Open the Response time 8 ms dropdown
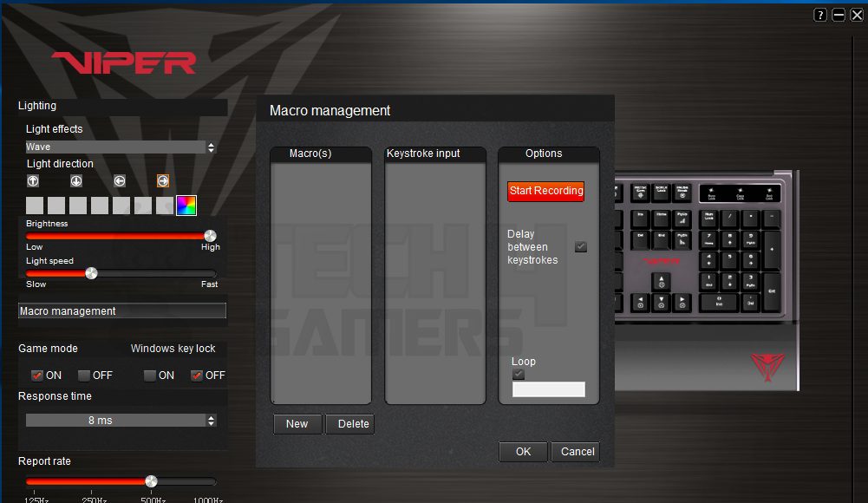The height and width of the screenshot is (503, 868). (121, 421)
